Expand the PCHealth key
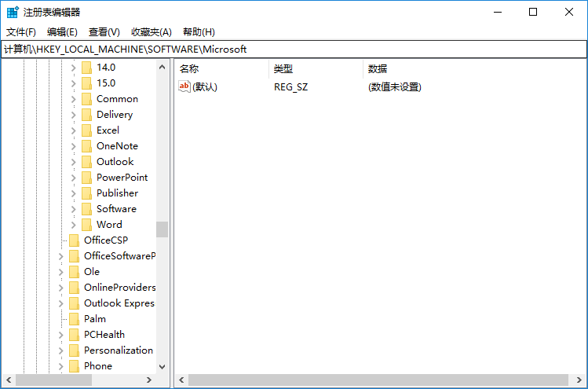The width and height of the screenshot is (588, 389). click(x=61, y=336)
